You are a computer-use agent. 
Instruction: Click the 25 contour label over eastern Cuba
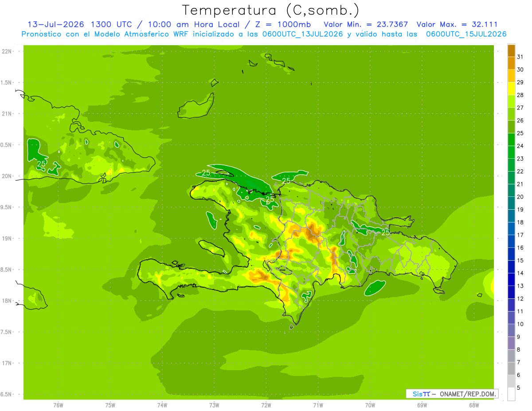41,164
